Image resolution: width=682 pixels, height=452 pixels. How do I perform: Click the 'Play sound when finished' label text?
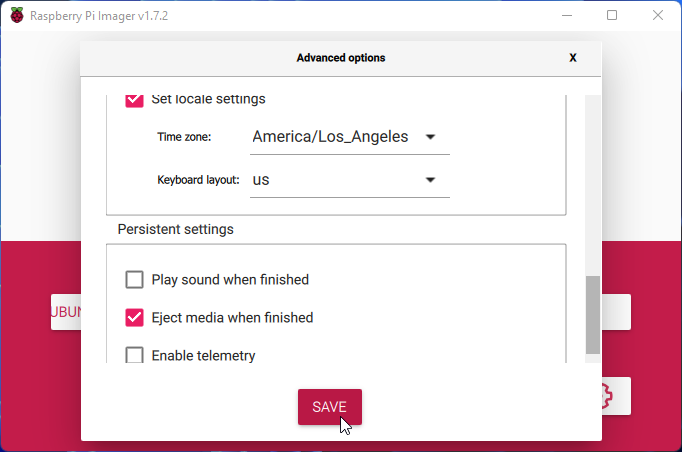230,280
